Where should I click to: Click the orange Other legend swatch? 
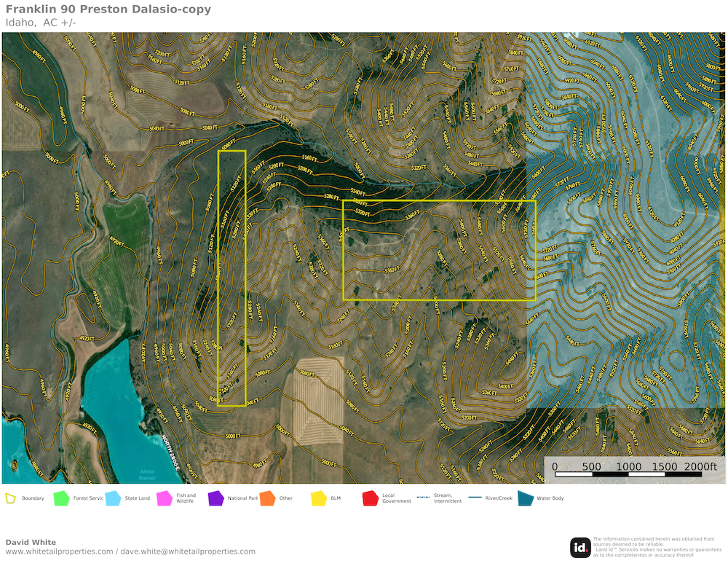267,498
